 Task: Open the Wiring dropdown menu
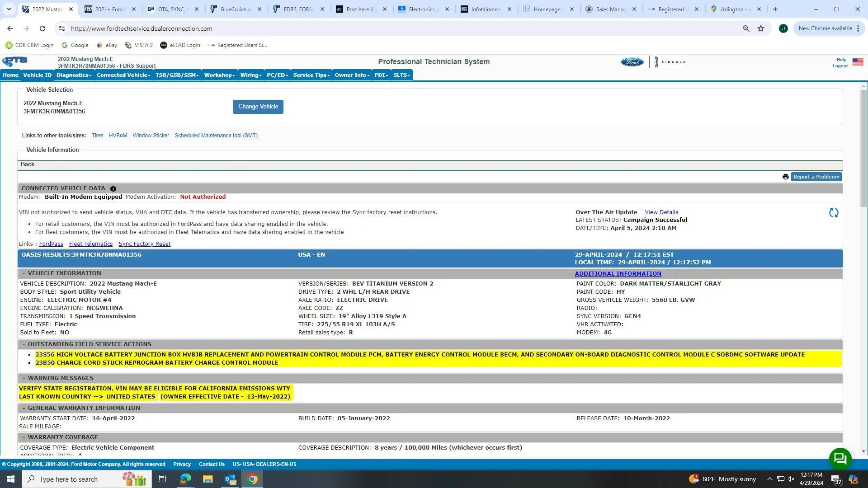pos(251,75)
